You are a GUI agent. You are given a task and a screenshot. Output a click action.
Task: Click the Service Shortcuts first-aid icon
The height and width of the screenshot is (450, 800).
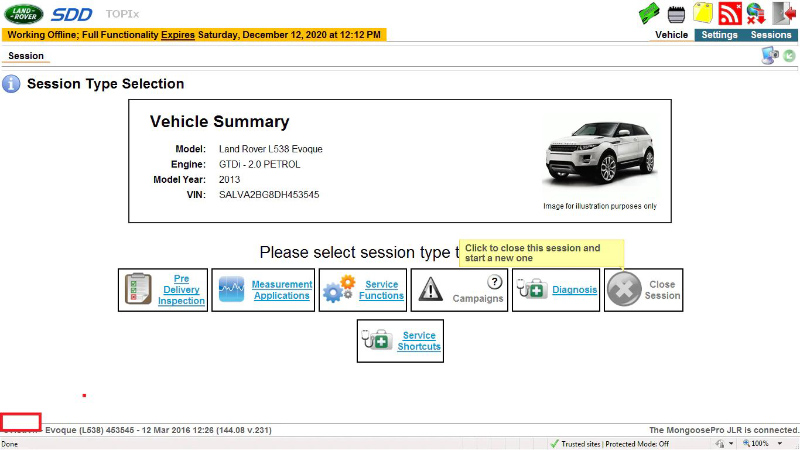tap(377, 339)
